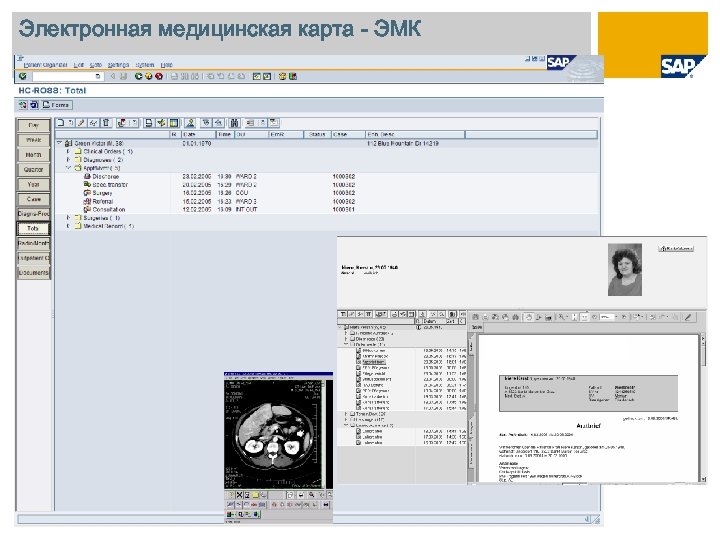Viewport: 720px width, 540px height.
Task: Click the red Cancel icon in the SAP standard toolbar
Action: coord(159,76)
